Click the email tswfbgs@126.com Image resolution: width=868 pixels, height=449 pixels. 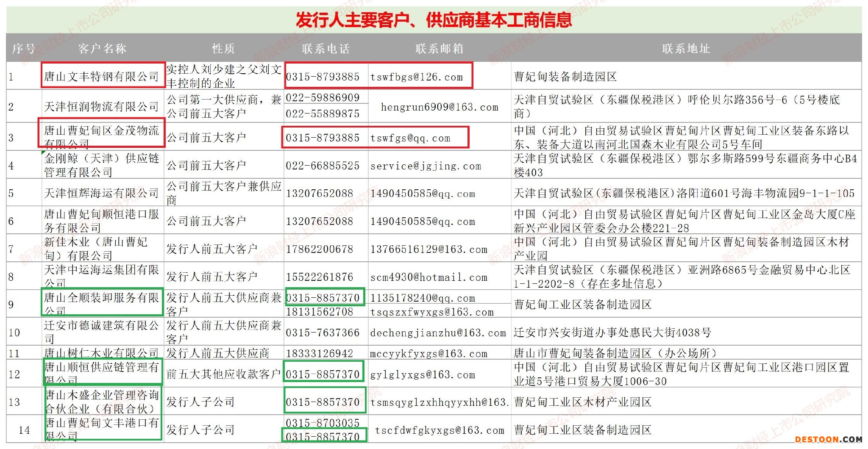(417, 77)
